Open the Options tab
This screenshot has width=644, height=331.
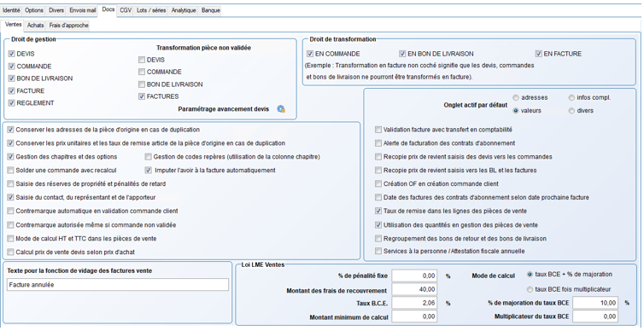click(34, 10)
